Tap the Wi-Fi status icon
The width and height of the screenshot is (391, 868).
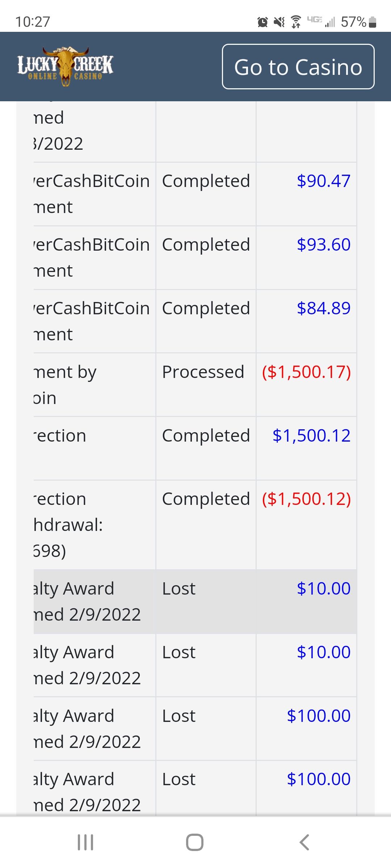pos(296,22)
